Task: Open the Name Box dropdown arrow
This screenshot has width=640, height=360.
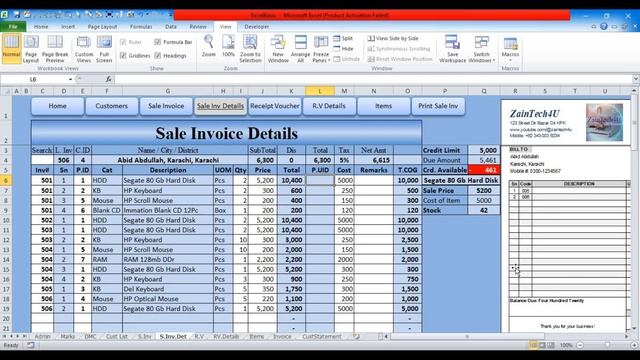Action: (x=70, y=79)
